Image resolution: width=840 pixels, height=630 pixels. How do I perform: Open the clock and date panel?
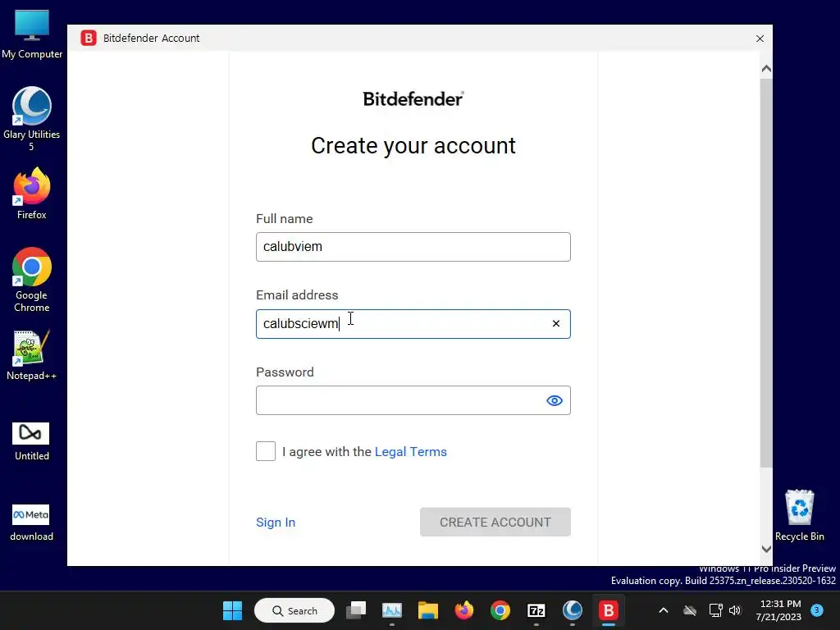pos(779,610)
